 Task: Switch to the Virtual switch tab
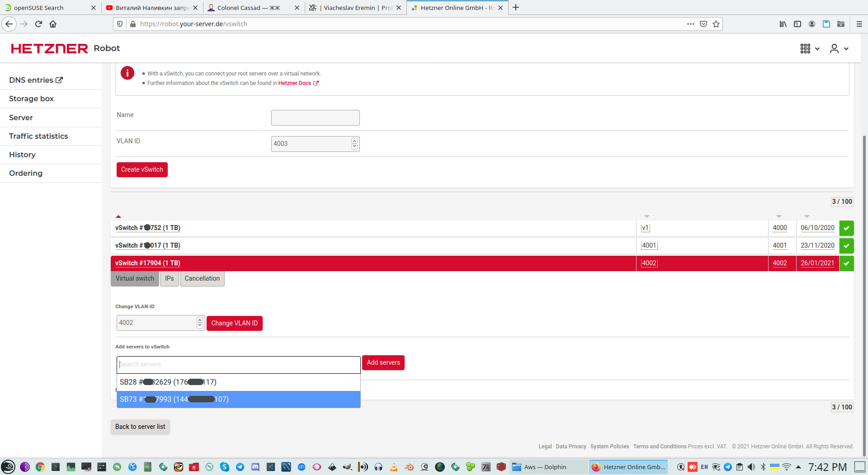click(135, 278)
